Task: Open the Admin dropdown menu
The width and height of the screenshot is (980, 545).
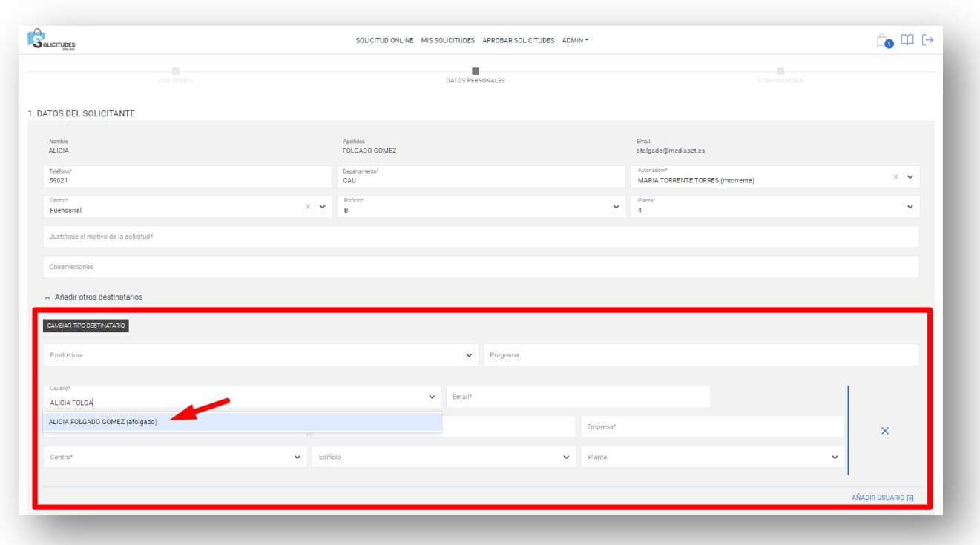Action: pos(575,41)
